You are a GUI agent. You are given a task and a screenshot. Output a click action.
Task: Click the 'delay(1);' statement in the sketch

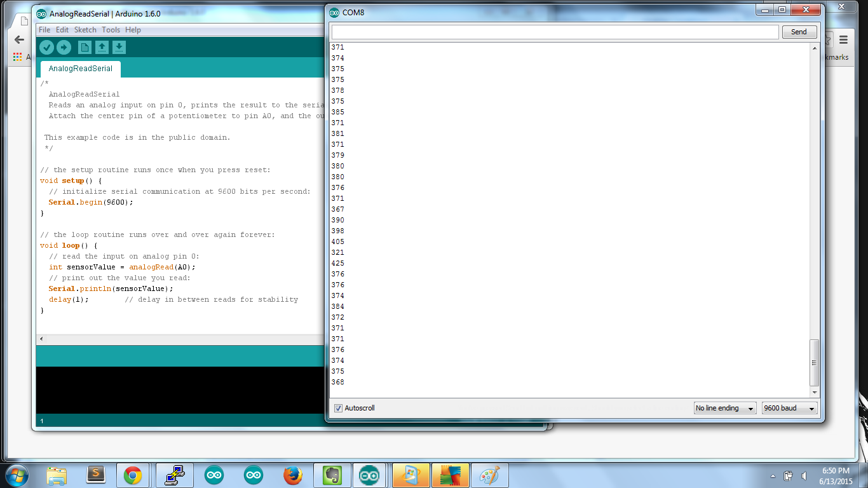coord(69,299)
